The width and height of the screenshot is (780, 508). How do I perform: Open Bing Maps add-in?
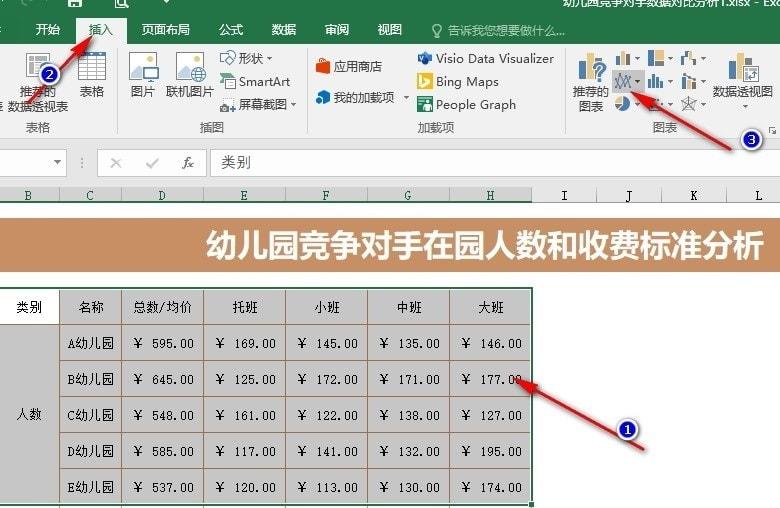click(x=458, y=82)
